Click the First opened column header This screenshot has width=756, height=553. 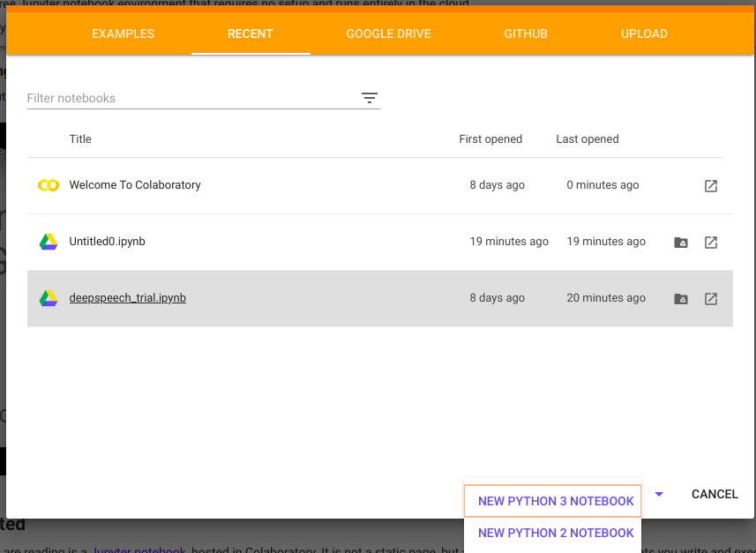click(x=490, y=139)
